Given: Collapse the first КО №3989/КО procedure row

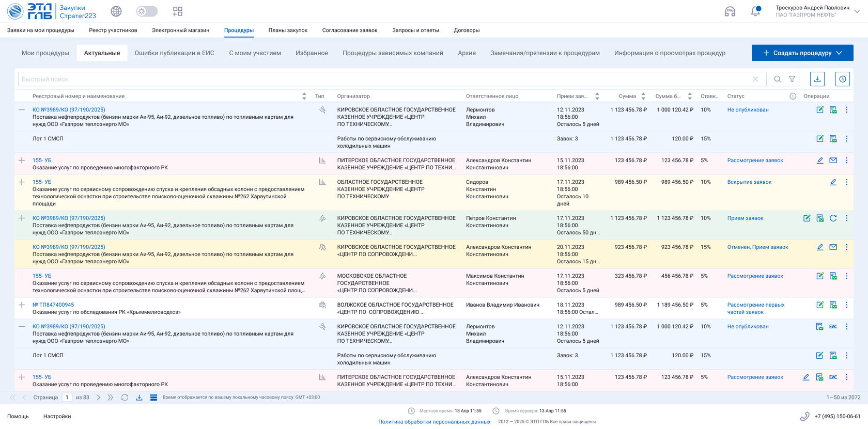Looking at the screenshot, I should (22, 110).
